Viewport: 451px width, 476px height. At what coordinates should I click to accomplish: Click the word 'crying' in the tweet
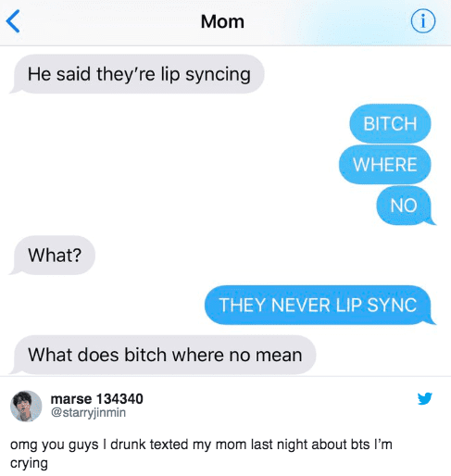pyautogui.click(x=29, y=464)
